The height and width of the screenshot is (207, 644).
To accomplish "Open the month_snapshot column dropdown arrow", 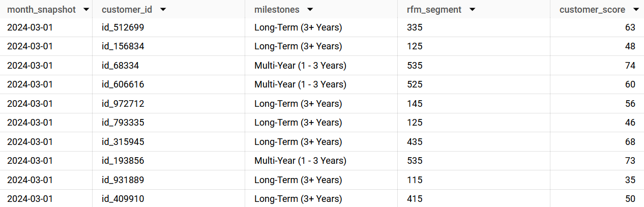I will coord(86,10).
